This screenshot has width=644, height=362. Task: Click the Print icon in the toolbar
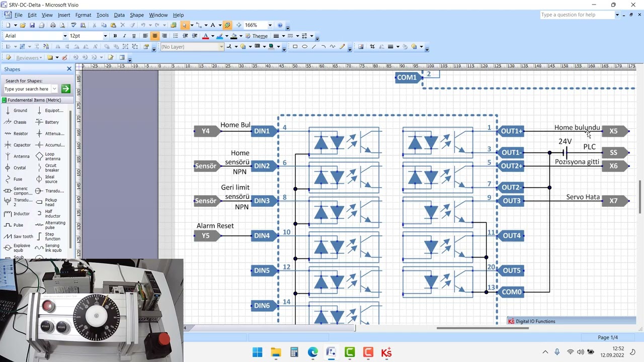[x=53, y=25]
